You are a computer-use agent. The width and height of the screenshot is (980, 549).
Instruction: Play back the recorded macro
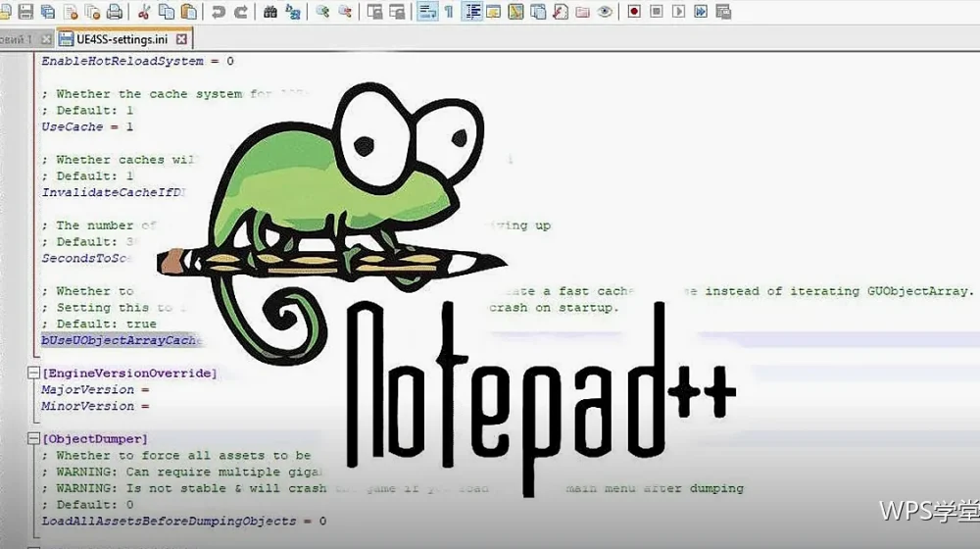click(678, 11)
